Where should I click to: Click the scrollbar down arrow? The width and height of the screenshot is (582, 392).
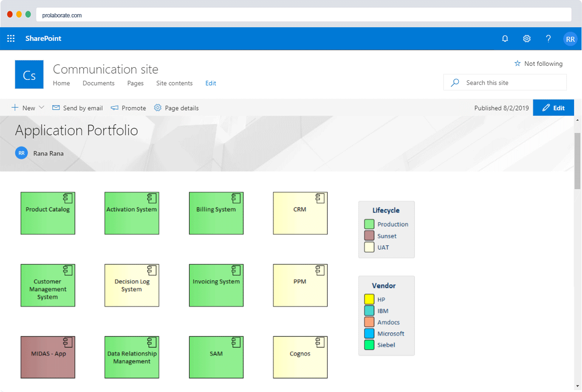tap(578, 386)
